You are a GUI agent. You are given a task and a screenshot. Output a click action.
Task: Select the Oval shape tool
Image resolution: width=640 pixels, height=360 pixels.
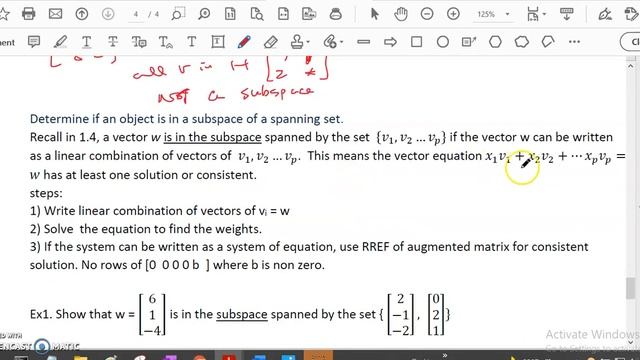click(443, 42)
